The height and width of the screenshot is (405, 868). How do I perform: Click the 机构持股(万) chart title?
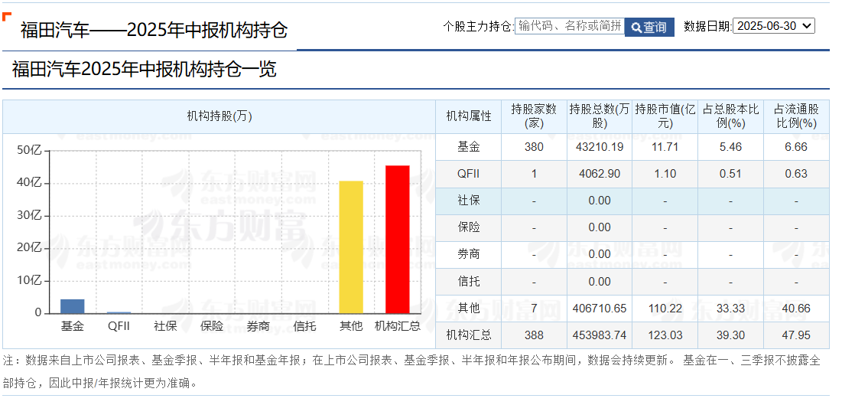tap(219, 116)
